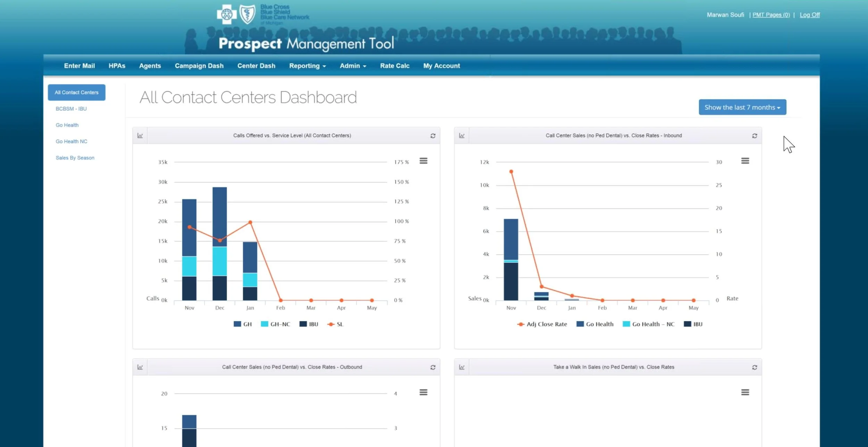868x447 pixels.
Task: Open Sales By Season in sidebar
Action: (x=75, y=158)
